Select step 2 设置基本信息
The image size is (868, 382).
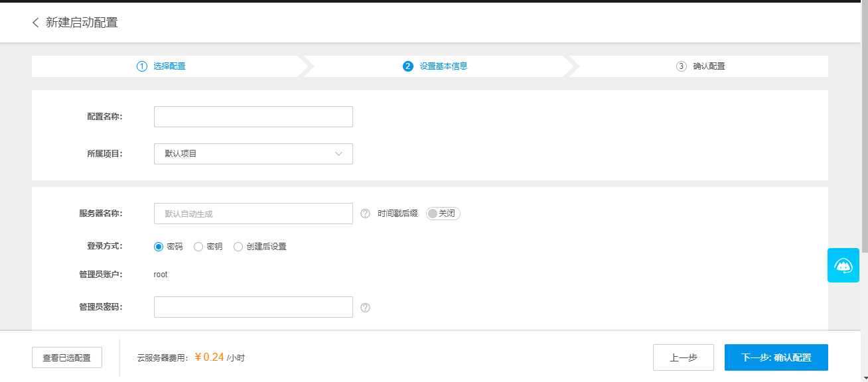pyautogui.click(x=435, y=66)
